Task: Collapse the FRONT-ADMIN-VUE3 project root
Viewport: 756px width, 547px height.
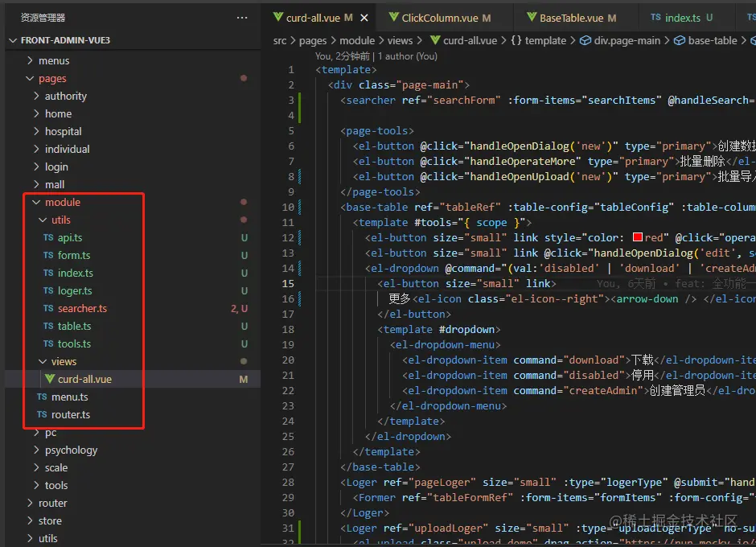Action: coord(13,40)
